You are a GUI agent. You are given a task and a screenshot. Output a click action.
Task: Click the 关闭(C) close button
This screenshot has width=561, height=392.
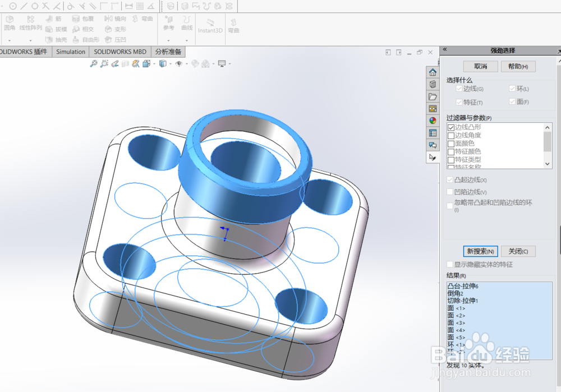(518, 251)
